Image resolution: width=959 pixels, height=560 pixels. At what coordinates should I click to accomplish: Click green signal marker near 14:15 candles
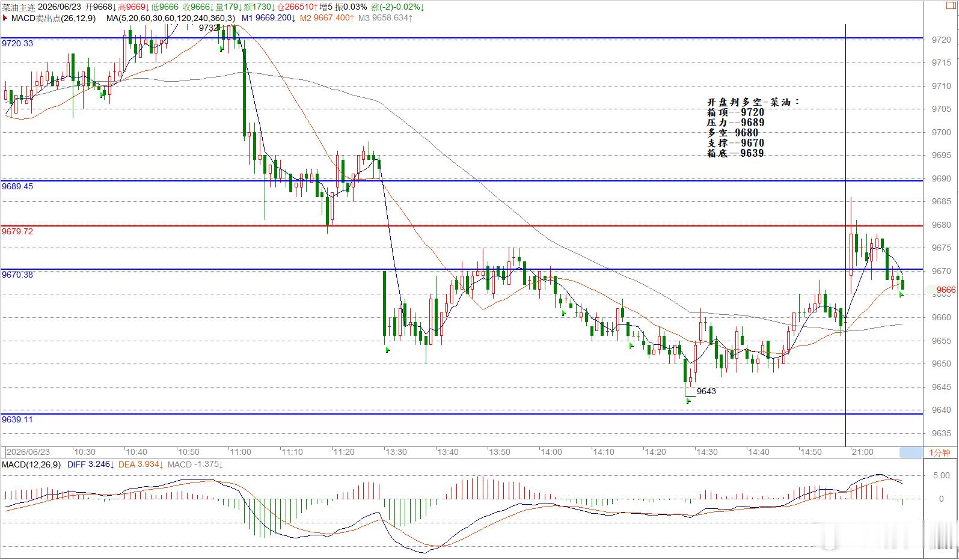point(631,345)
